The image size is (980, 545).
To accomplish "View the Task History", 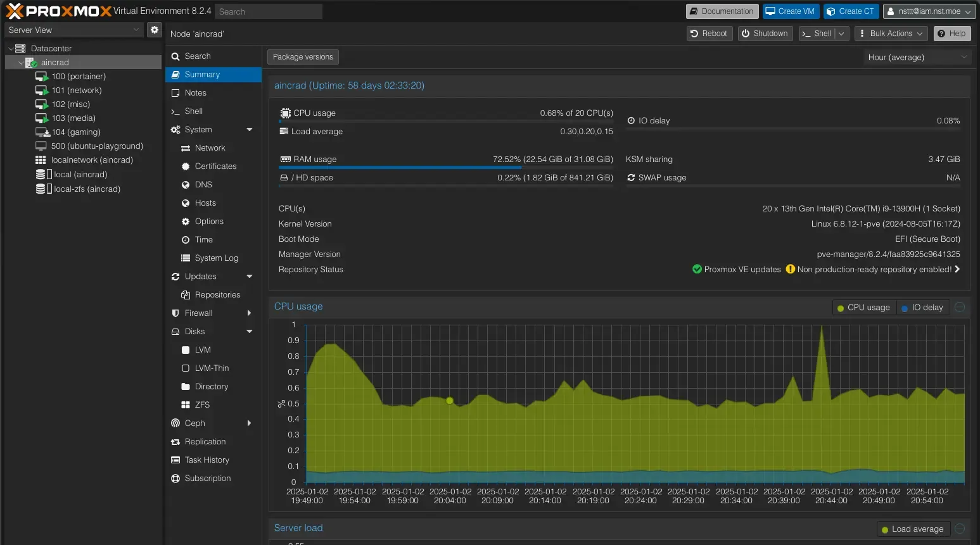I will click(x=207, y=460).
